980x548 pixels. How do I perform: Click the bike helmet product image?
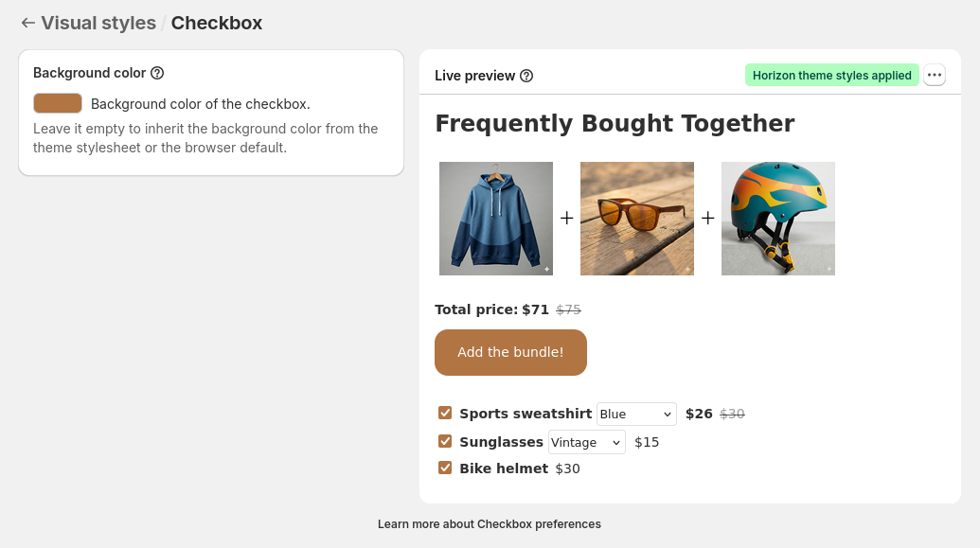(x=778, y=219)
